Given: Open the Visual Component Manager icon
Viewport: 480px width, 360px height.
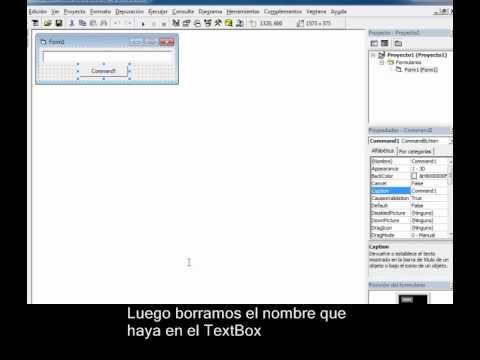Looking at the screenshot, I should click(x=239, y=23).
